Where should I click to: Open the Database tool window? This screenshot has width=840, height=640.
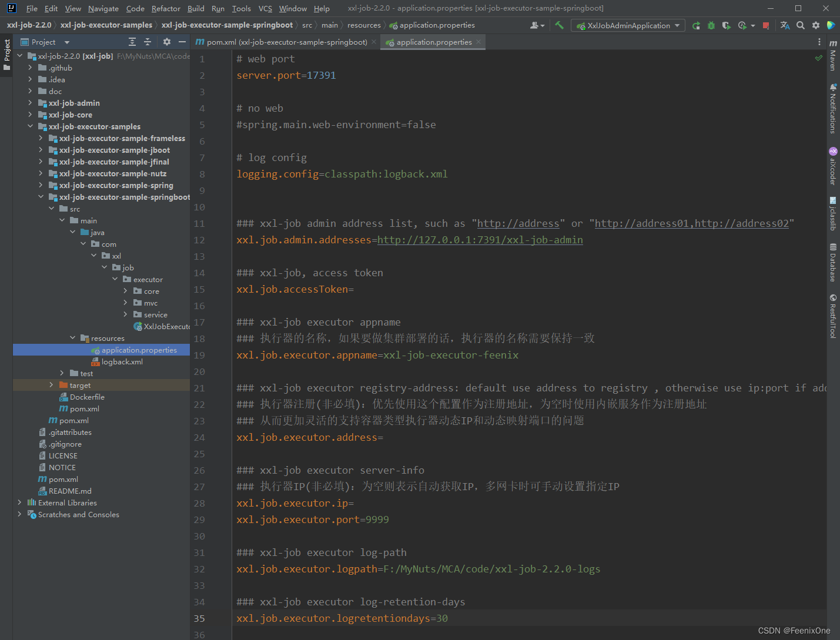pyautogui.click(x=833, y=263)
